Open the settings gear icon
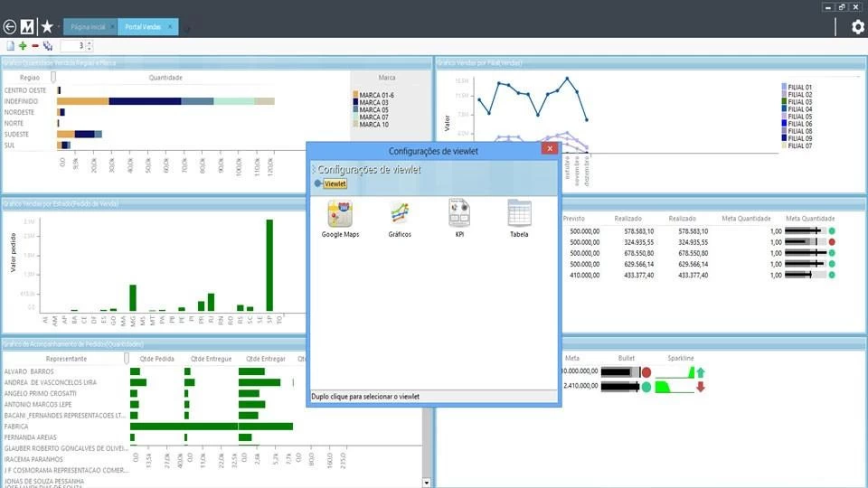Viewport: 868px width, 488px height. click(x=858, y=27)
